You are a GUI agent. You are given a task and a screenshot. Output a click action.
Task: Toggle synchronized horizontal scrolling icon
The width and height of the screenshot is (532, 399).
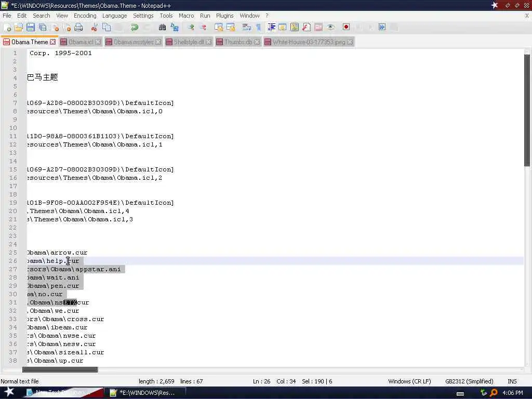coord(231,28)
